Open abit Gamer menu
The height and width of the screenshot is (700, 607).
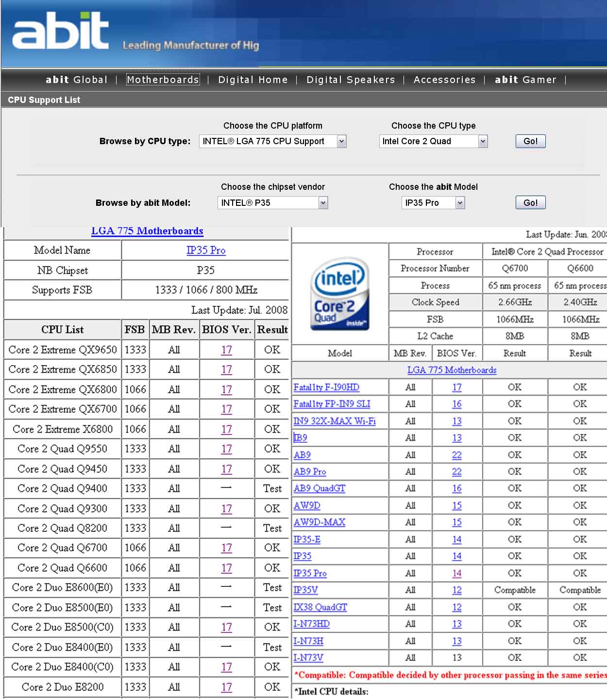[x=525, y=80]
